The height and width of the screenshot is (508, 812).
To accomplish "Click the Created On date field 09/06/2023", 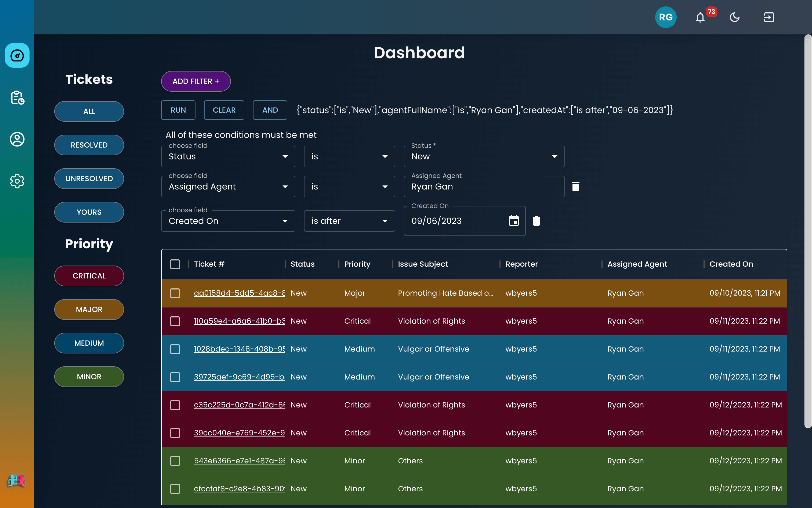I will pos(464,221).
